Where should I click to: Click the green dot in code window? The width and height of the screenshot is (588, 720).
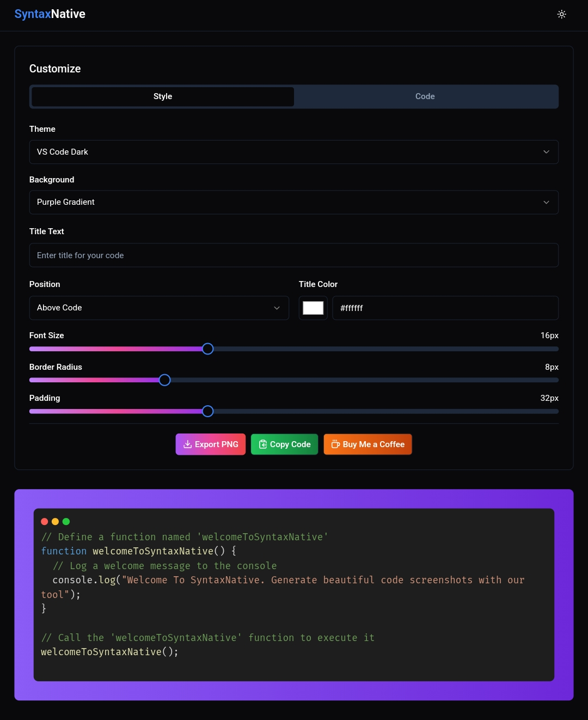click(x=66, y=522)
